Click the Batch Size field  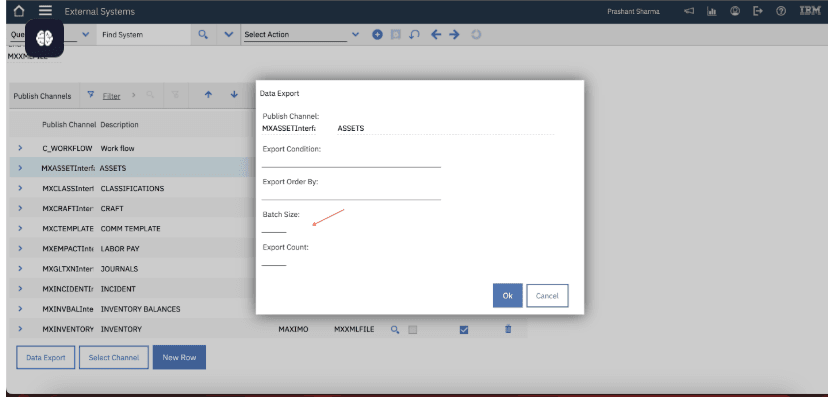click(274, 226)
